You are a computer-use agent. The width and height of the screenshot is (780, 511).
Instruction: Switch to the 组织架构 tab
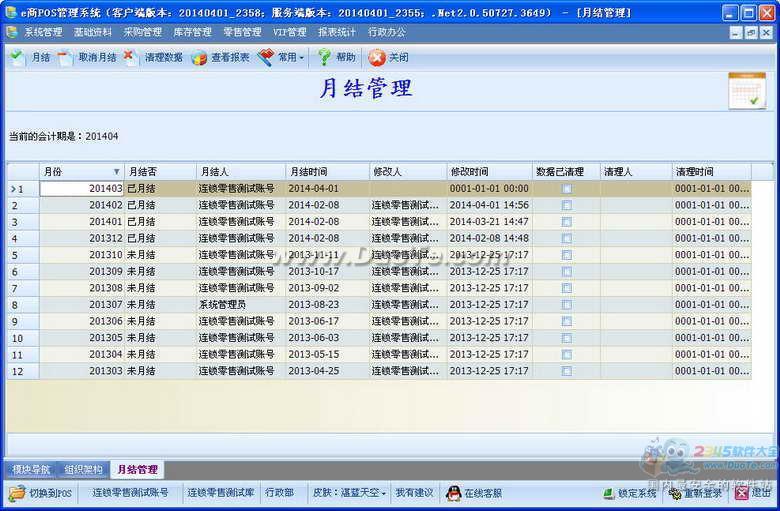click(x=83, y=469)
